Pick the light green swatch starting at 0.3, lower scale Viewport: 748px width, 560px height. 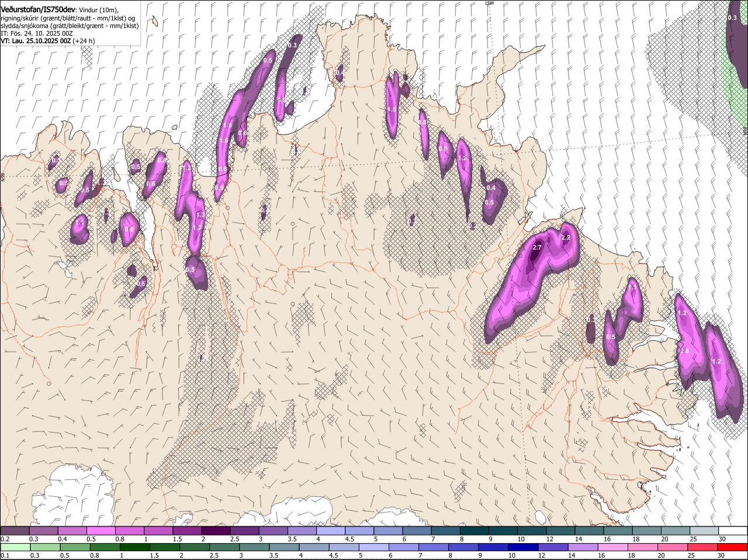(x=45, y=547)
